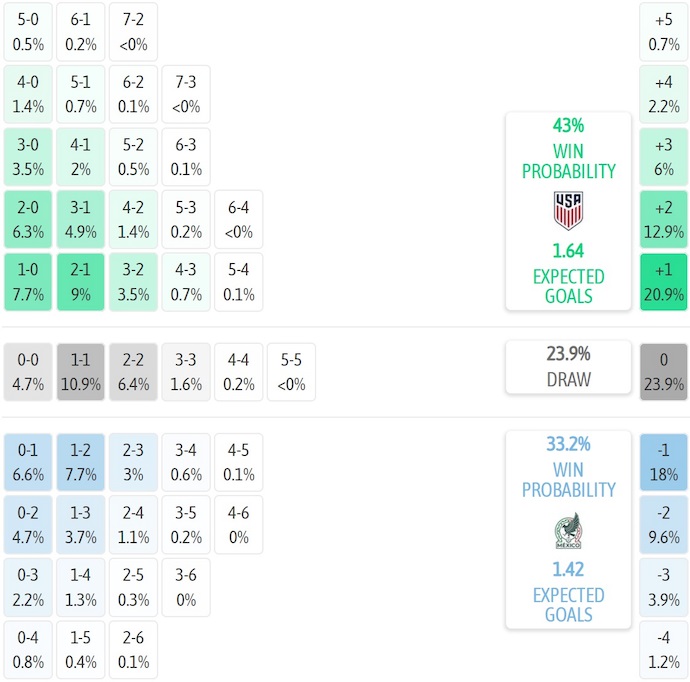Screen dimensions: 690x682
Task: Click the 23.9% Draw box
Action: (568, 367)
